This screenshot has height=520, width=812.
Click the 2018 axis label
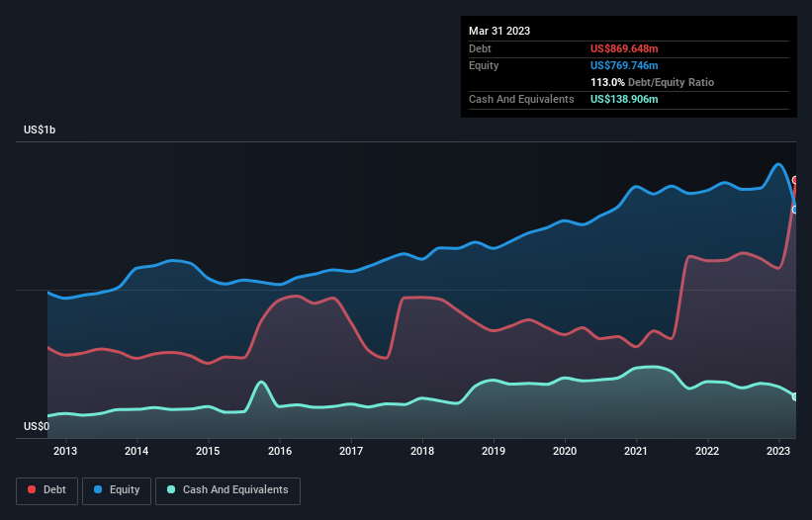click(422, 451)
